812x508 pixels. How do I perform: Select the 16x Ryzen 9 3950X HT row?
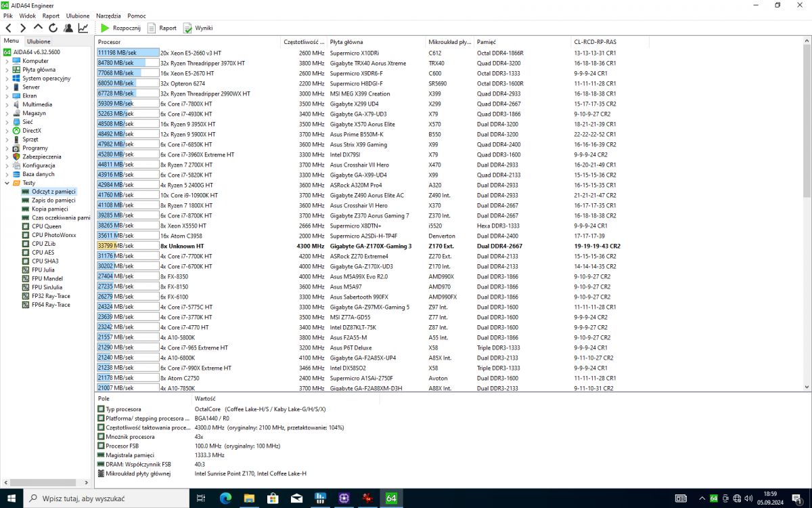(x=448, y=124)
